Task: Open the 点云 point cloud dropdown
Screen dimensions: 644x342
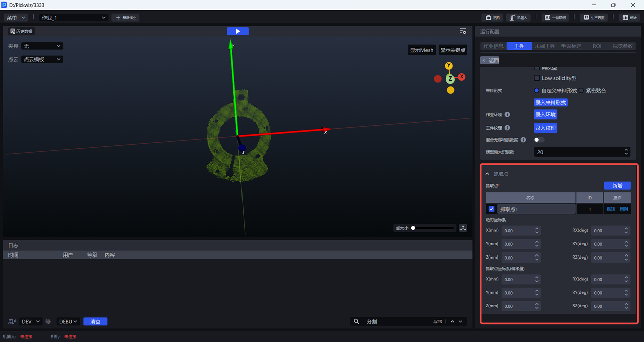Action: click(42, 59)
